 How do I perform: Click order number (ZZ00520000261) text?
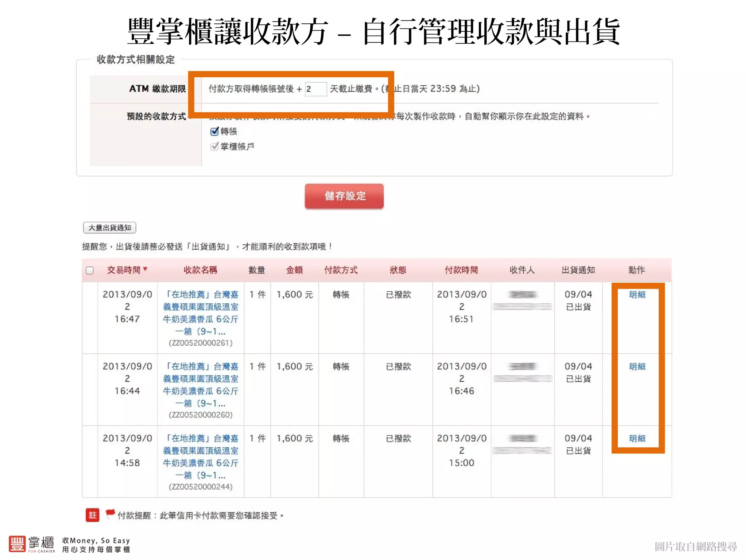pos(201,343)
